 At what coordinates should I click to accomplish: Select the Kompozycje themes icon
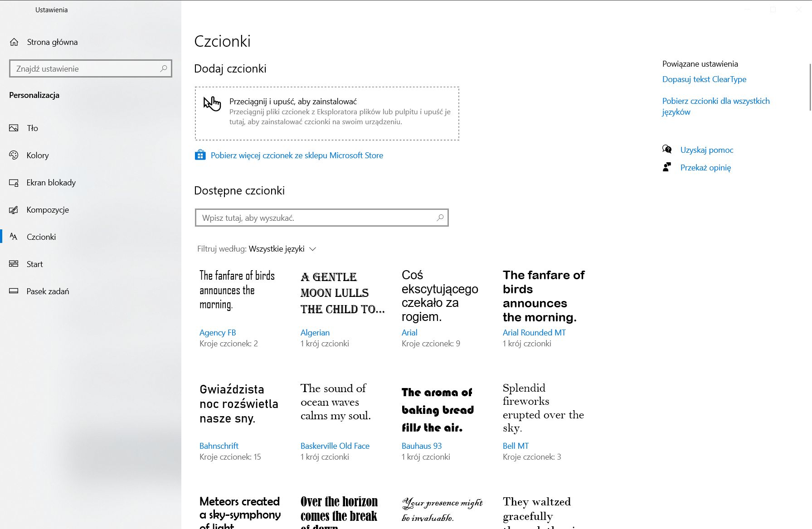click(13, 209)
